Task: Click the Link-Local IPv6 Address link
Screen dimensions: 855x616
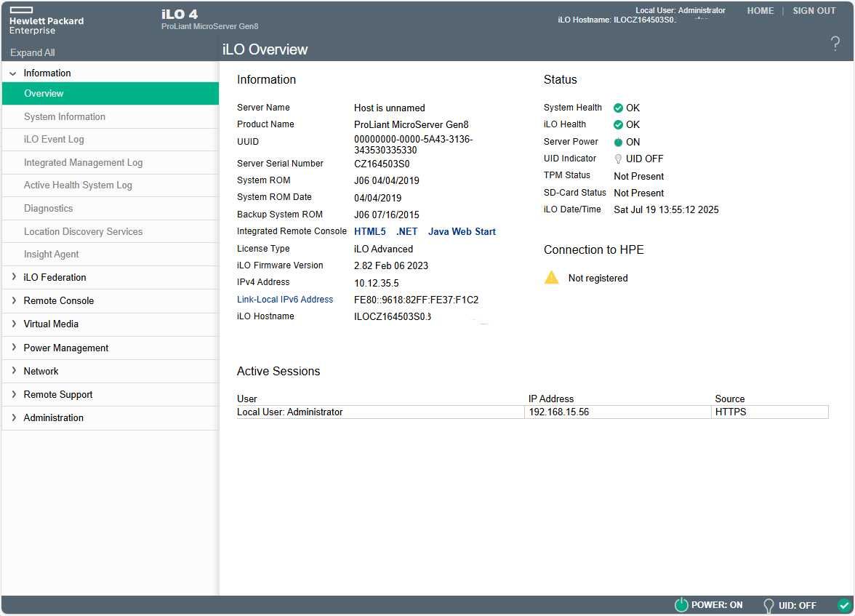Action: pyautogui.click(x=285, y=300)
